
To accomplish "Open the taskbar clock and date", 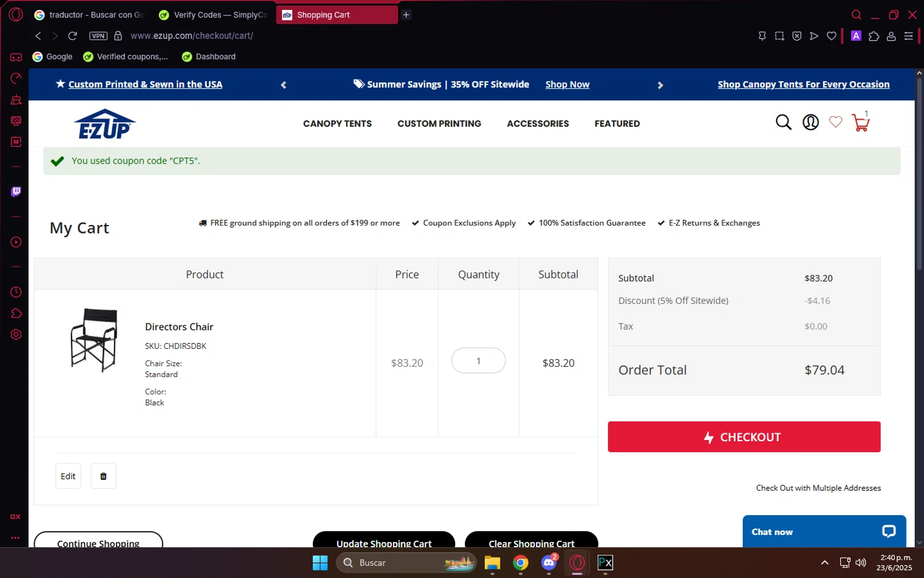I will coord(894,563).
